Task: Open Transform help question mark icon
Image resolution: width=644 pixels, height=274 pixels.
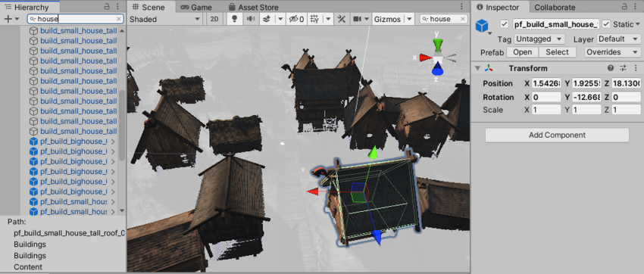Action: click(x=611, y=68)
